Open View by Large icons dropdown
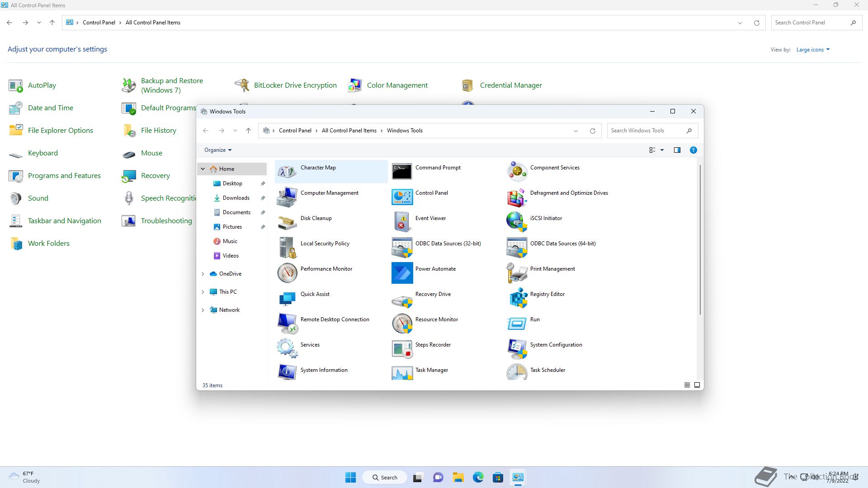Image resolution: width=868 pixels, height=488 pixels. coord(813,50)
